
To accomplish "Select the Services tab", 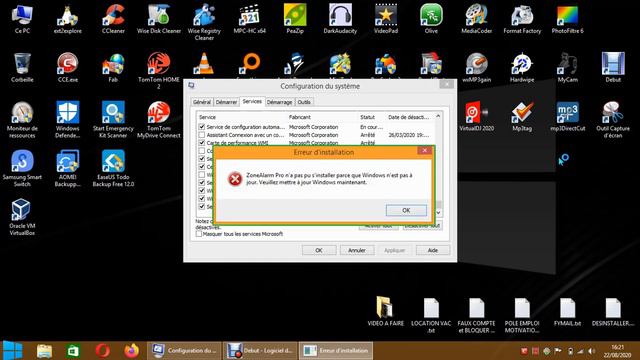I will [x=252, y=101].
